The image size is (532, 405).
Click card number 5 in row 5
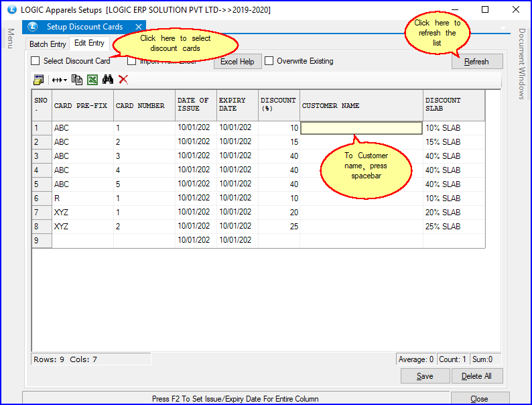pyautogui.click(x=144, y=184)
